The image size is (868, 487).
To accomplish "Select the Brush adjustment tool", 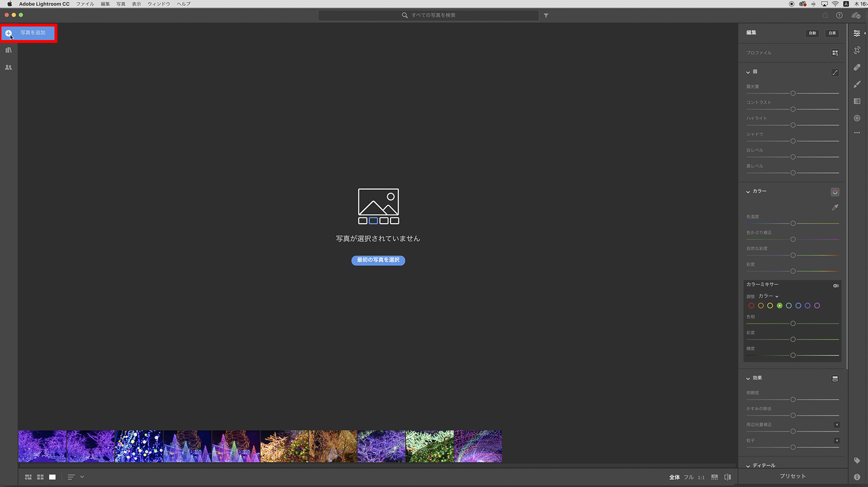I will point(857,84).
